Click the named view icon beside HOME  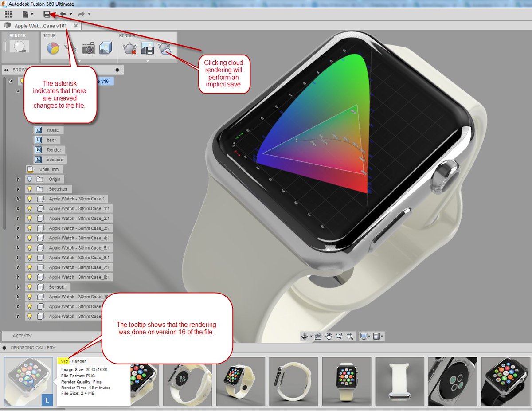[x=38, y=130]
